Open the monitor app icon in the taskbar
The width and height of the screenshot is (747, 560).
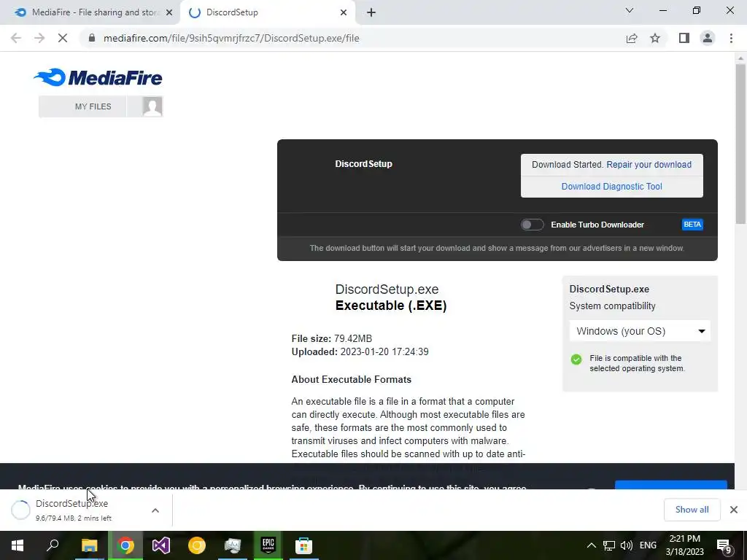click(x=233, y=545)
